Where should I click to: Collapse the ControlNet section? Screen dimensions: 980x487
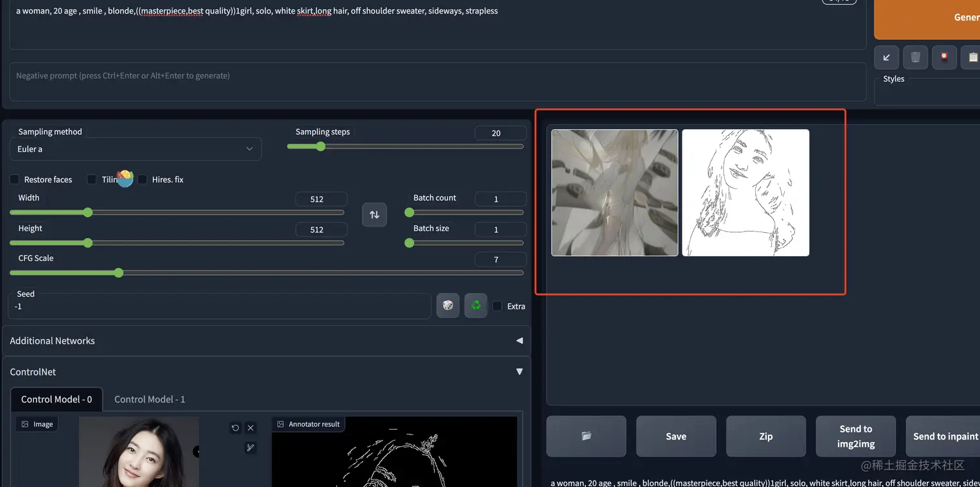(266, 372)
